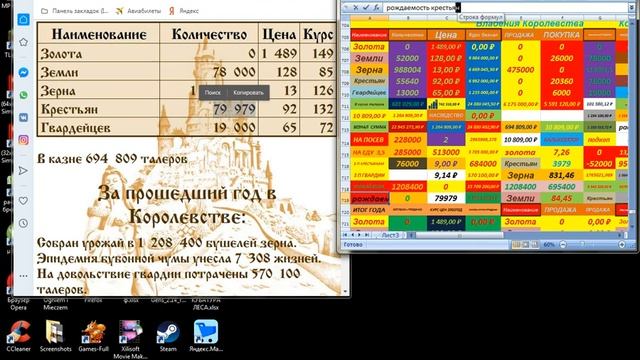Choose Копировать in the selection popup
This screenshot has height=360, width=640.
248,93
